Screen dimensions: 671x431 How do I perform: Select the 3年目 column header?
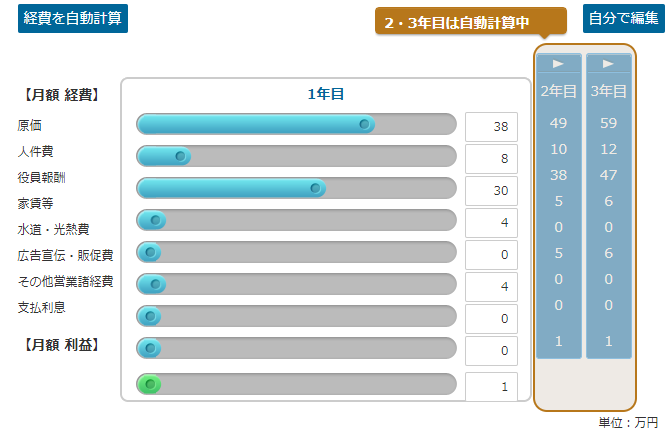(x=609, y=91)
